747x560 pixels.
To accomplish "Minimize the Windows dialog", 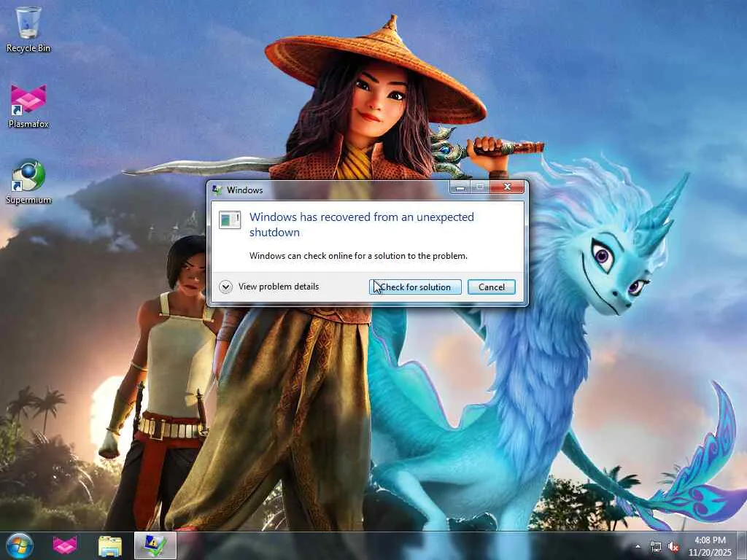I will (x=460, y=187).
